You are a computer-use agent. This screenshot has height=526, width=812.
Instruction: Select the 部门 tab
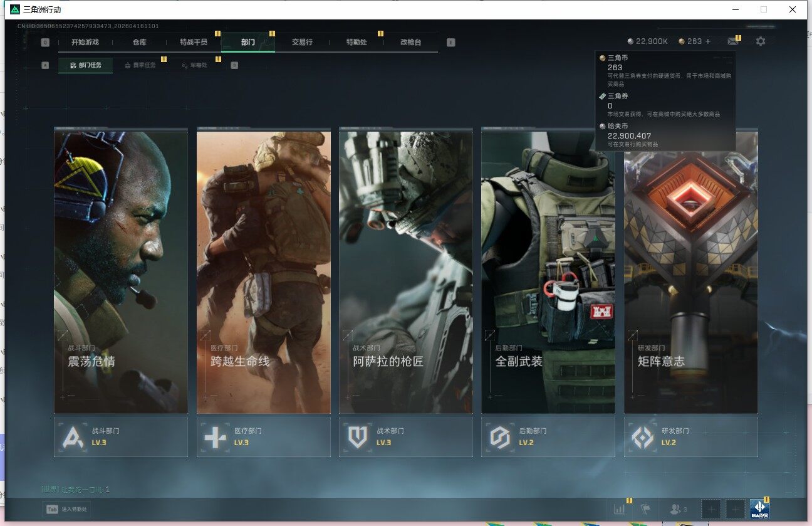coord(248,42)
